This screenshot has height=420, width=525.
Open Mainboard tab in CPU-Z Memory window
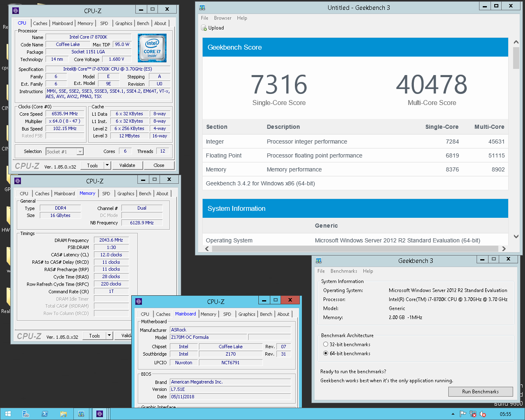(x=65, y=194)
